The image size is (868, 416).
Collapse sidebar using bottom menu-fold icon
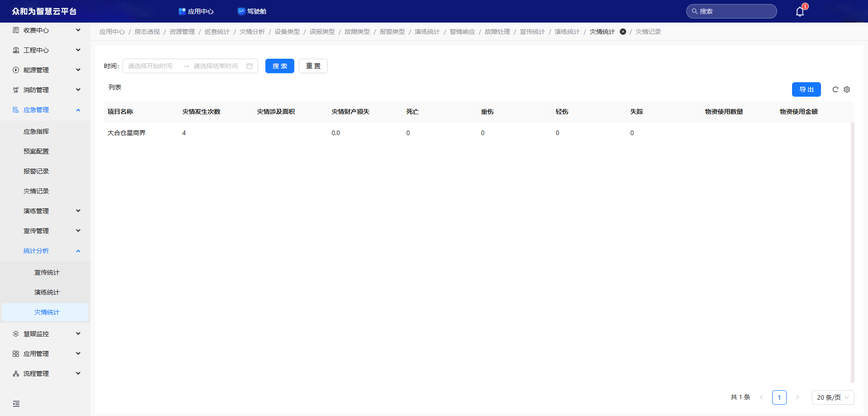(16, 404)
